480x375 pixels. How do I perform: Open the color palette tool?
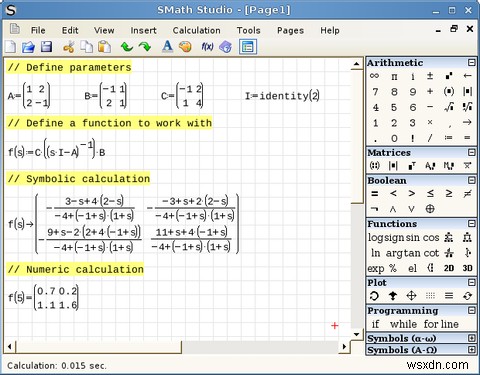click(x=185, y=47)
